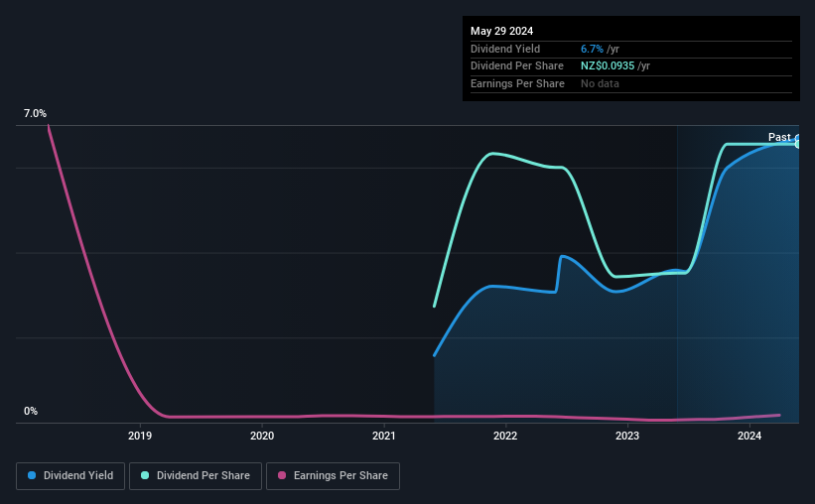Viewport: 815px width, 504px height.
Task: Click the data point marker at chart end
Action: [798, 144]
